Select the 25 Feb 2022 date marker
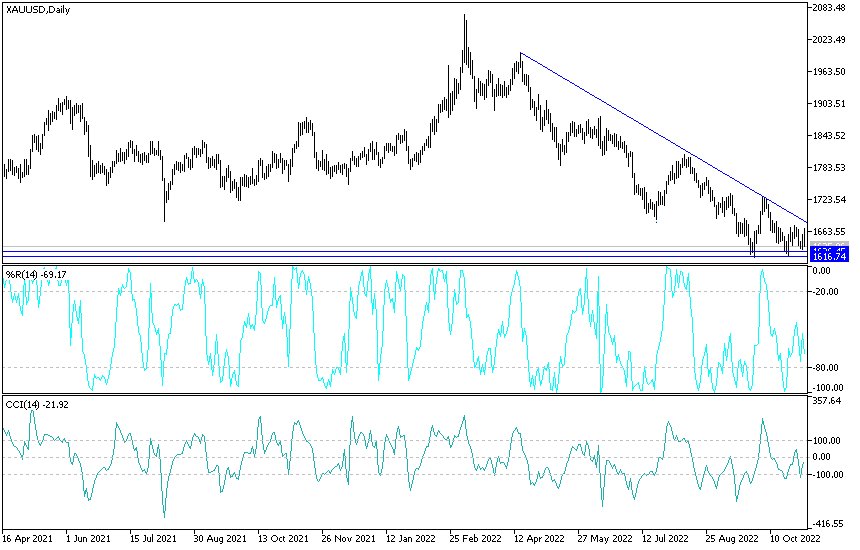This screenshot has width=860, height=550. tap(476, 538)
